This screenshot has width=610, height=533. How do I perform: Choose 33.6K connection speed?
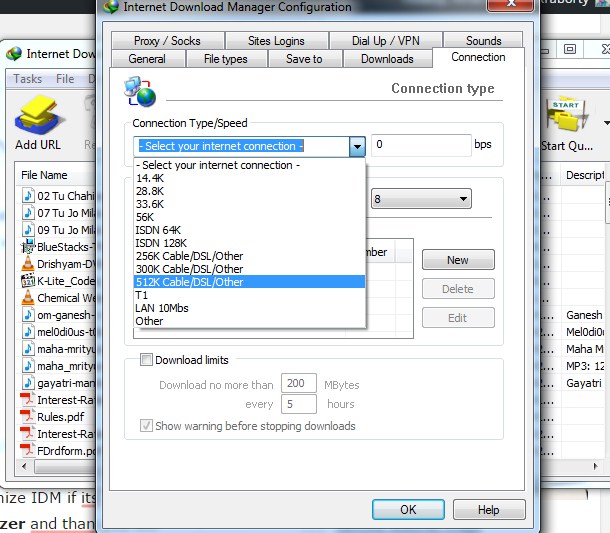click(x=249, y=204)
